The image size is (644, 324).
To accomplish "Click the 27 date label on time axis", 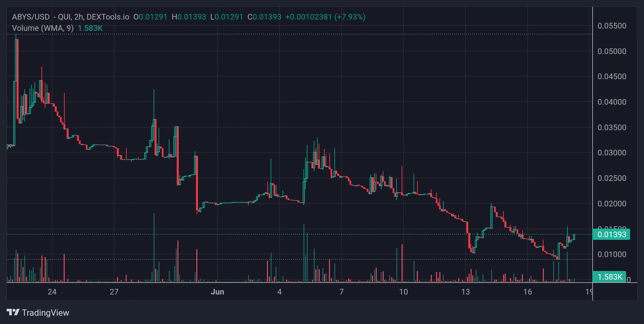I will tap(114, 292).
